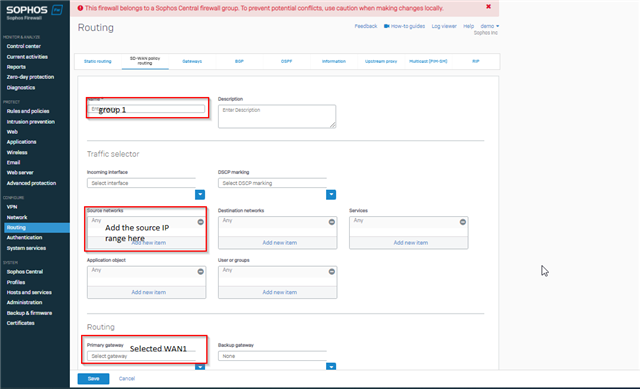The height and width of the screenshot is (389, 640).
Task: Open VPN in sidebar
Action: 12,207
